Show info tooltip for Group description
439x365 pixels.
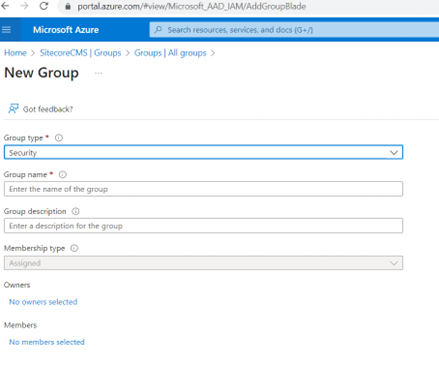click(76, 211)
